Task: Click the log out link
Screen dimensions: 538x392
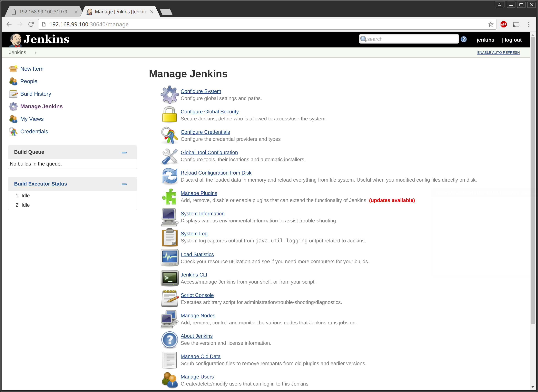Action: coord(513,40)
